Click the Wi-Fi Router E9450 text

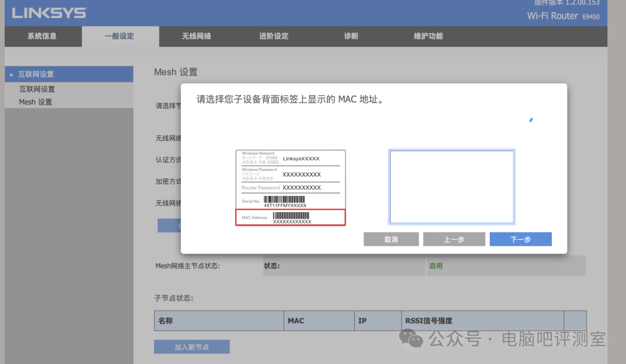[563, 16]
